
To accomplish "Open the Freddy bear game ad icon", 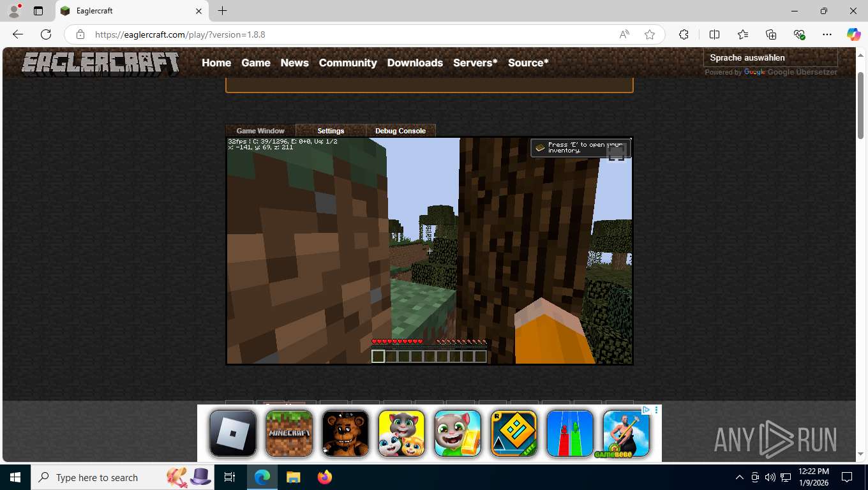I will (x=345, y=433).
